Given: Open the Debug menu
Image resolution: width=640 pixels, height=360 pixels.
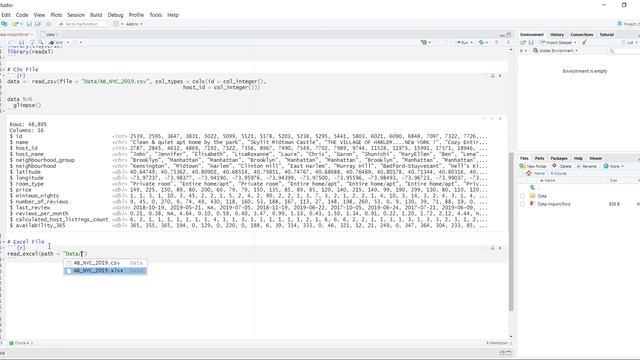Looking at the screenshot, I should click(x=116, y=15).
